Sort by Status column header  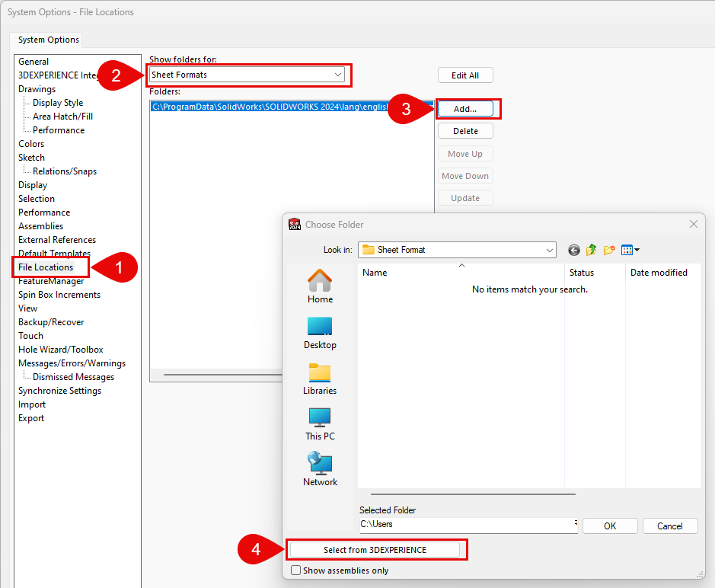pyautogui.click(x=595, y=273)
